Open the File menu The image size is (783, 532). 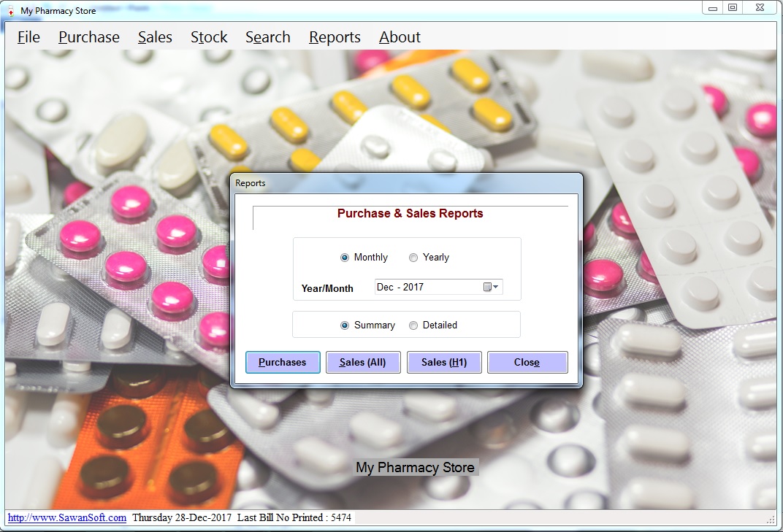28,37
